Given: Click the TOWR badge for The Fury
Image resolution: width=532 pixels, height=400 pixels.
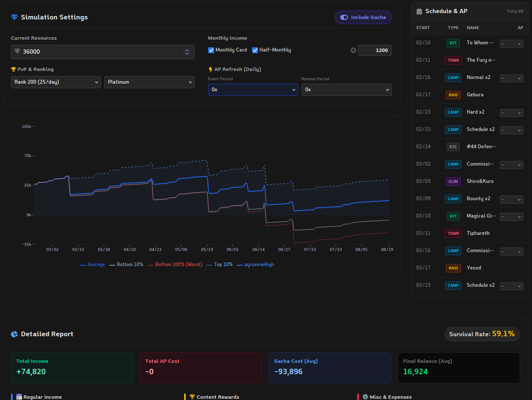Looking at the screenshot, I should coord(453,60).
